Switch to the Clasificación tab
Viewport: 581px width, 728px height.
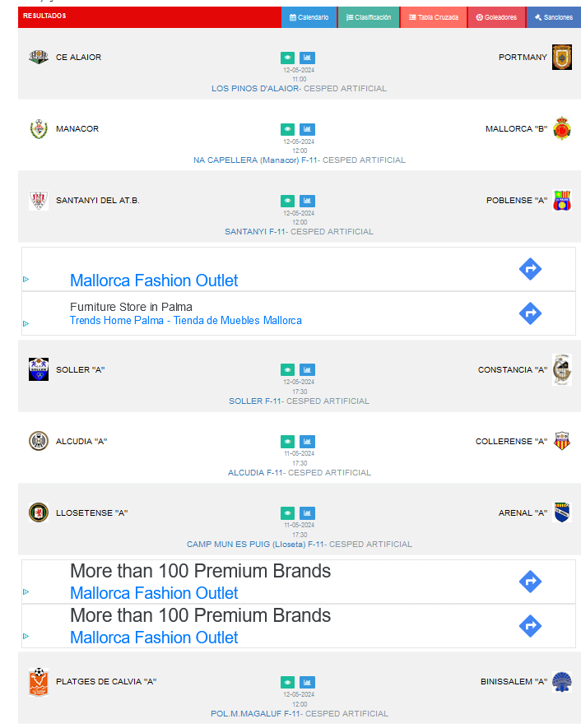click(369, 17)
